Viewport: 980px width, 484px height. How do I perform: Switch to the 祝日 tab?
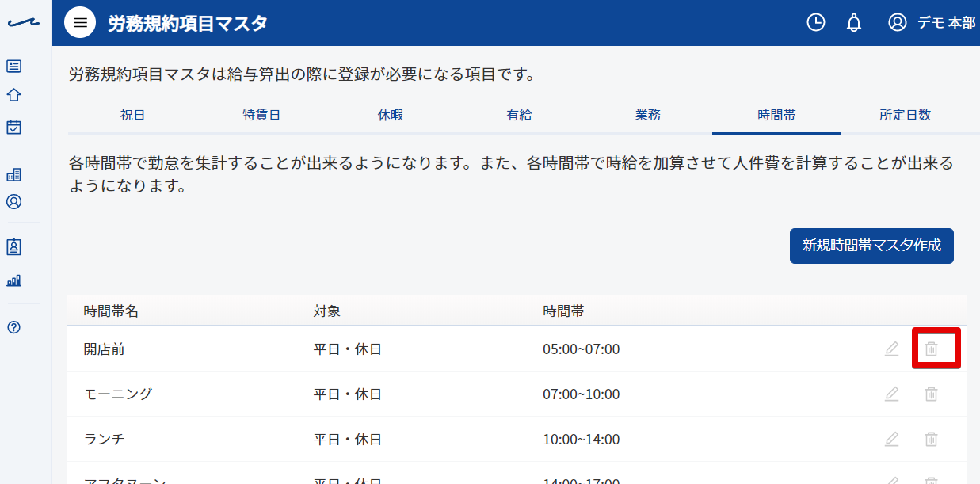(132, 115)
